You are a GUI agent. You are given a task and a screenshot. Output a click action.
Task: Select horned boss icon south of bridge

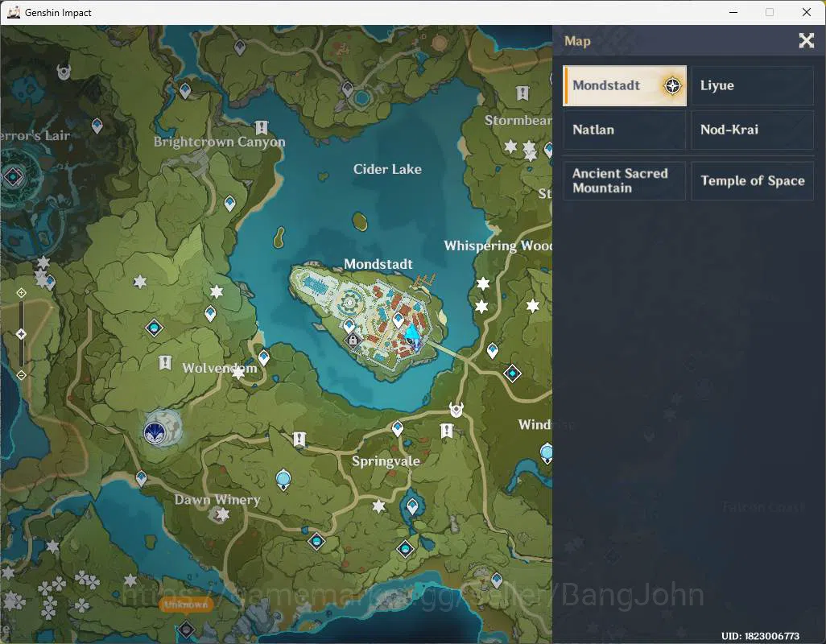[x=456, y=409]
